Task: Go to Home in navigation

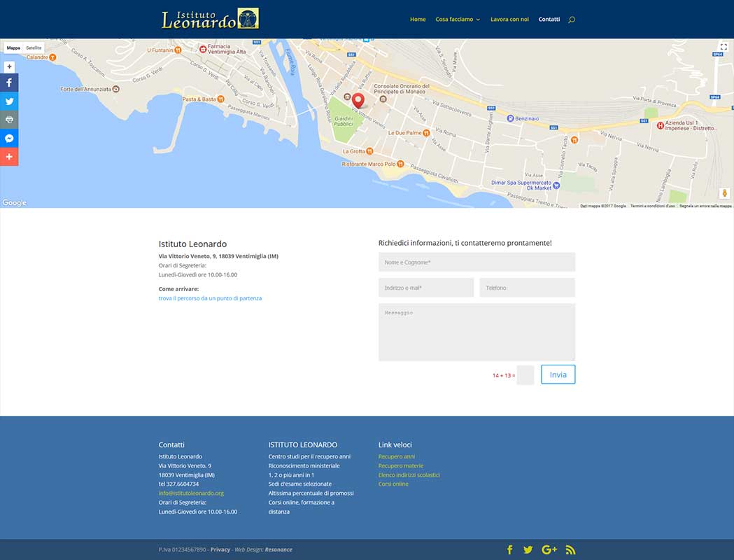Action: 418,19
